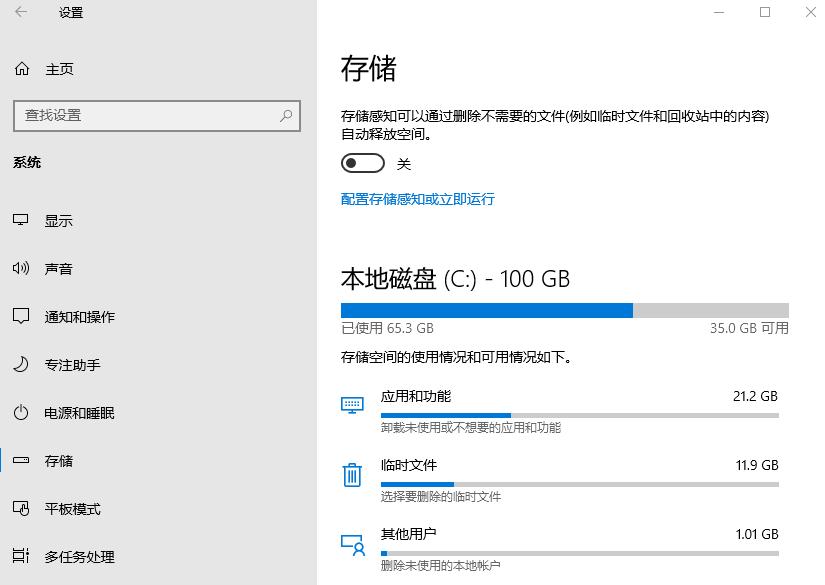Select the 专注助手 (Focus Assist) icon
This screenshot has width=825, height=585.
click(x=22, y=364)
